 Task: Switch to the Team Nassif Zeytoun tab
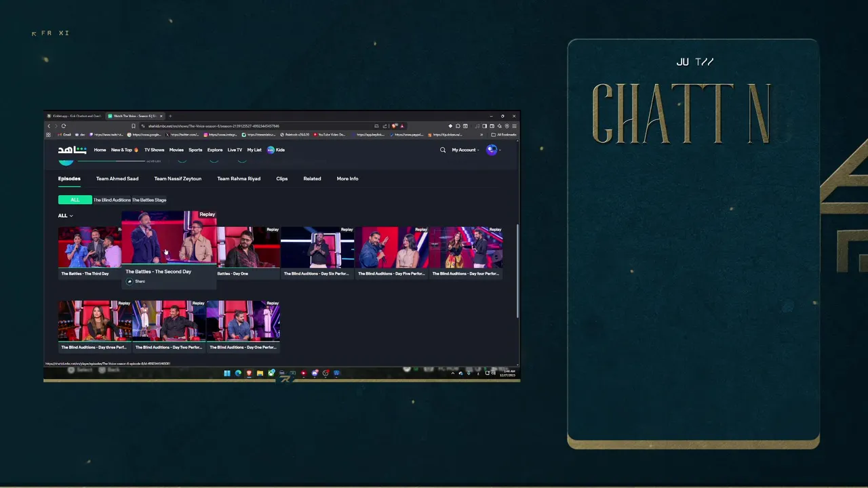(178, 179)
